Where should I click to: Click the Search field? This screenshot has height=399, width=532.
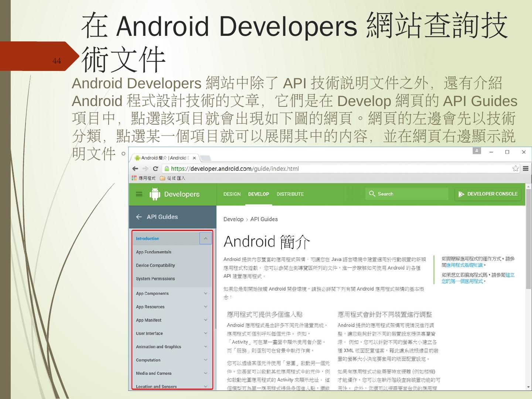tap(407, 194)
